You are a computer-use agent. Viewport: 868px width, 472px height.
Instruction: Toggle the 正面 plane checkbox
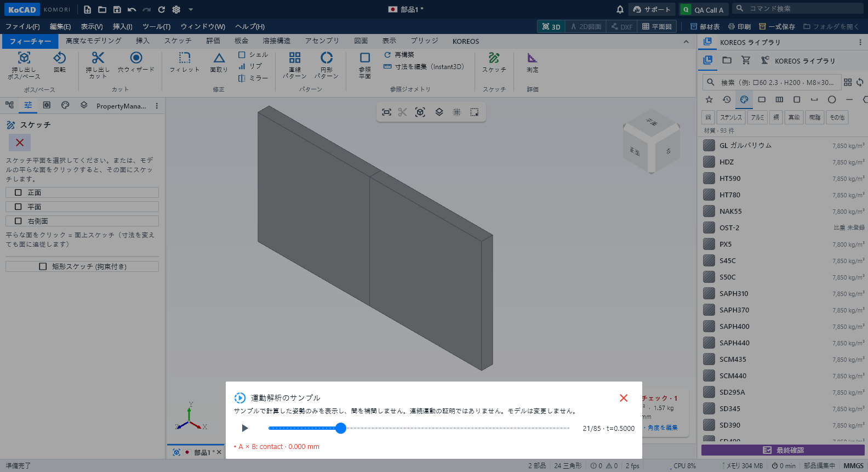point(18,192)
